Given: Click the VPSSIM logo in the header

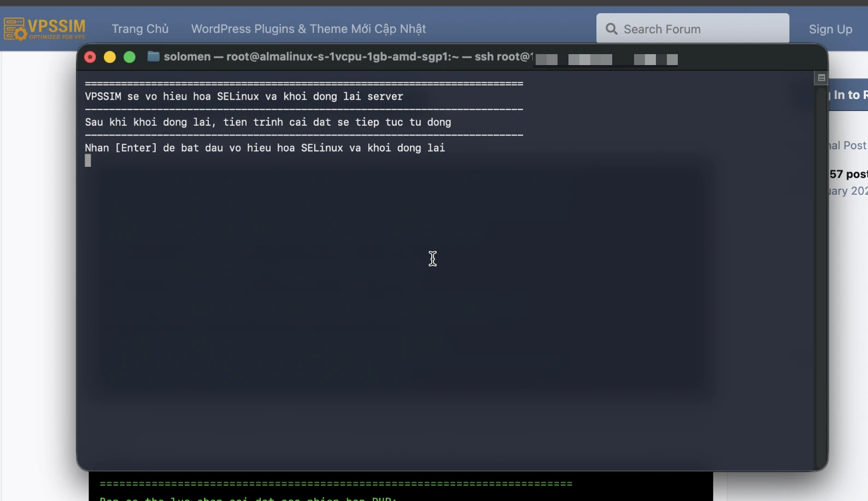Looking at the screenshot, I should pyautogui.click(x=45, y=29).
